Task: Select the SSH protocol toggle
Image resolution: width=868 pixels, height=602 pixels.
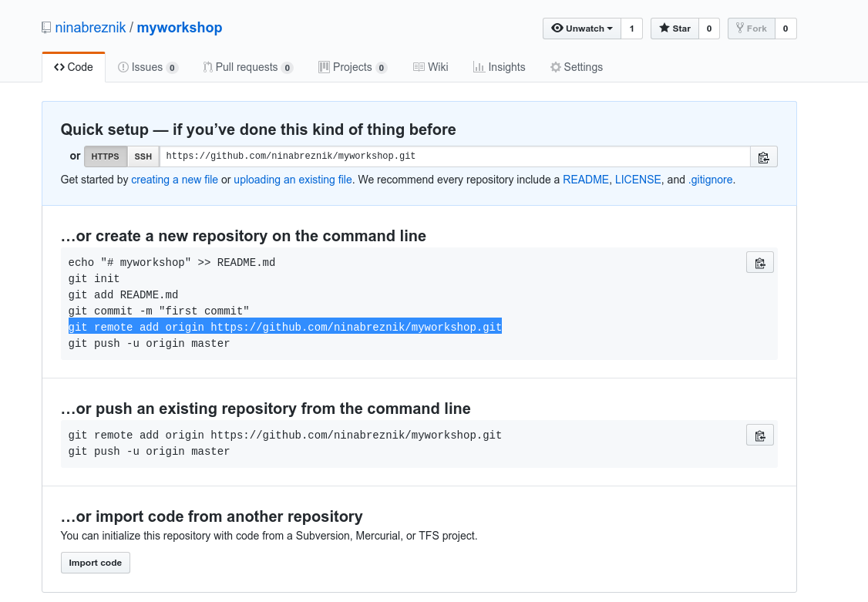Action: (x=143, y=156)
